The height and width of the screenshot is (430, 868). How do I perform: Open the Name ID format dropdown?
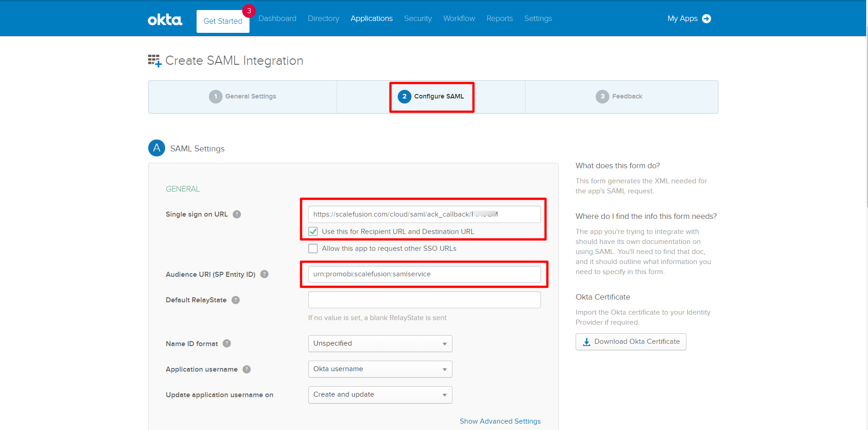[x=380, y=343]
